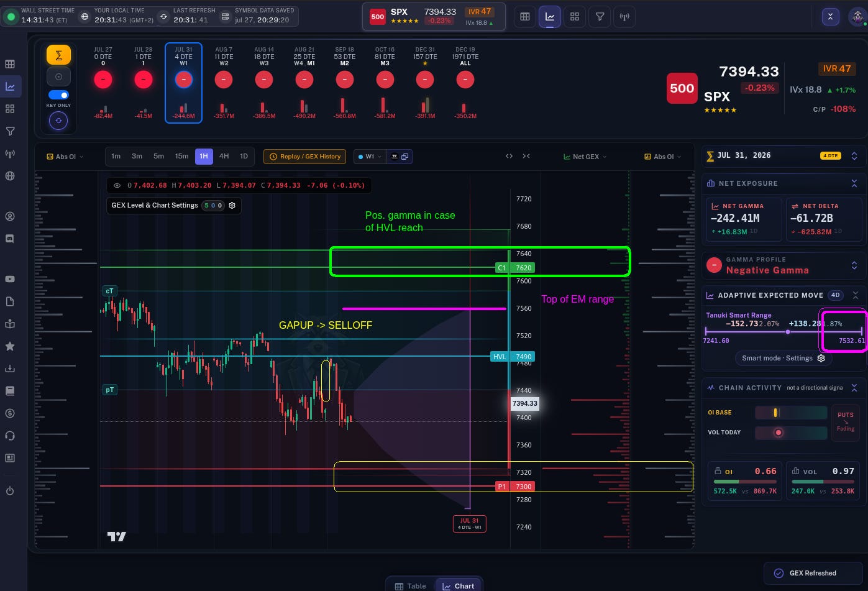This screenshot has height=591, width=868.
Task: Select the 4H timeframe option
Action: tap(224, 156)
